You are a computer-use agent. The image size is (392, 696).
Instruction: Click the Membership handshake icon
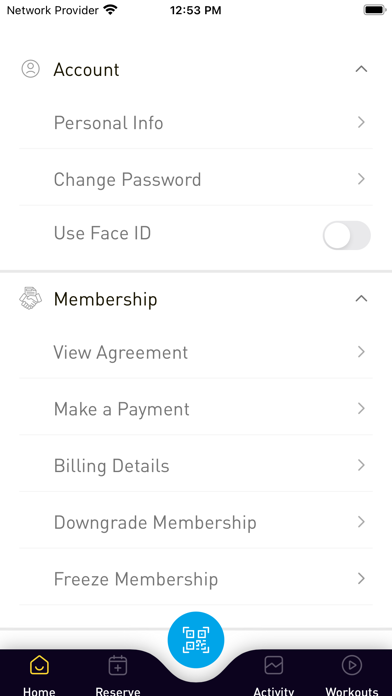pos(31,299)
